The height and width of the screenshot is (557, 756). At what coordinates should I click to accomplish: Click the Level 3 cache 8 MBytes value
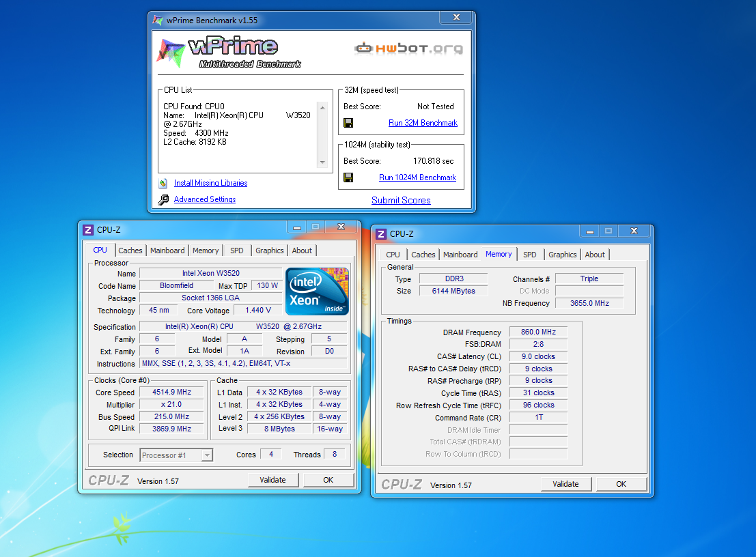tap(279, 429)
